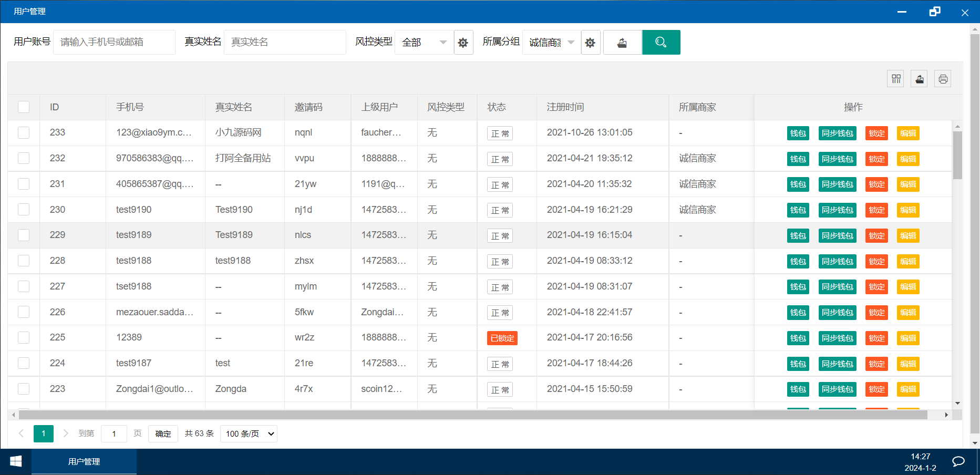
Task: Click the print icon in table toolbar
Action: pos(943,79)
